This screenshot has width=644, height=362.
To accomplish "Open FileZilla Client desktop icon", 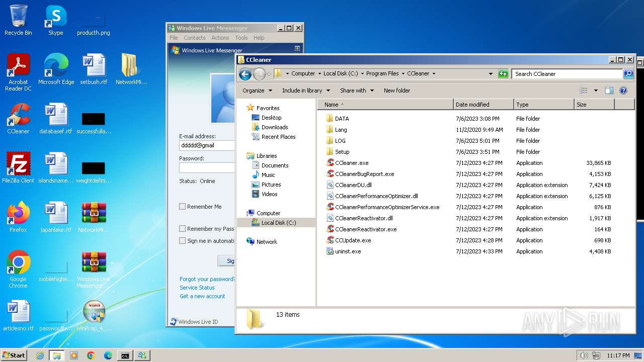I will pos(18,167).
